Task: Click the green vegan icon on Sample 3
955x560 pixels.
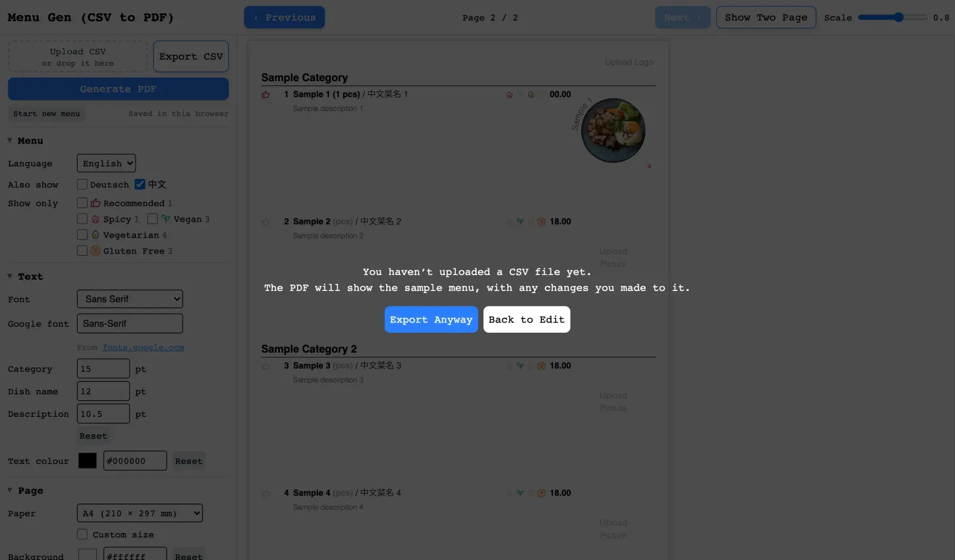Action: (520, 366)
